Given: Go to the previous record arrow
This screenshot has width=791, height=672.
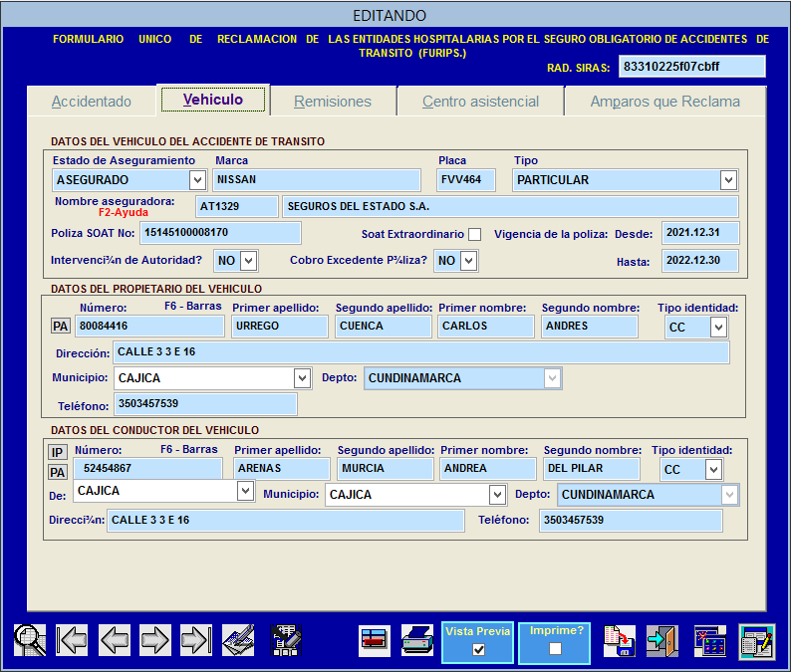Looking at the screenshot, I should pos(114,640).
